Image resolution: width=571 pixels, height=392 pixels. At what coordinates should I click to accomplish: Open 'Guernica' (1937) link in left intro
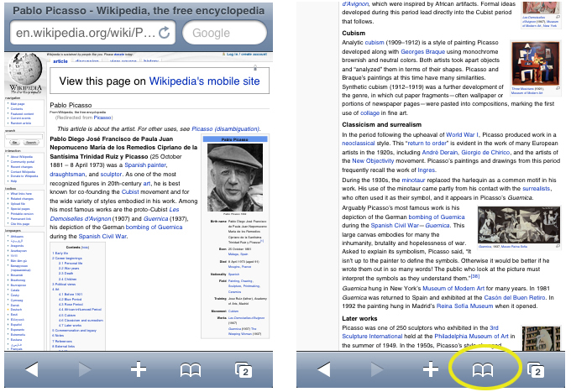tap(156, 219)
